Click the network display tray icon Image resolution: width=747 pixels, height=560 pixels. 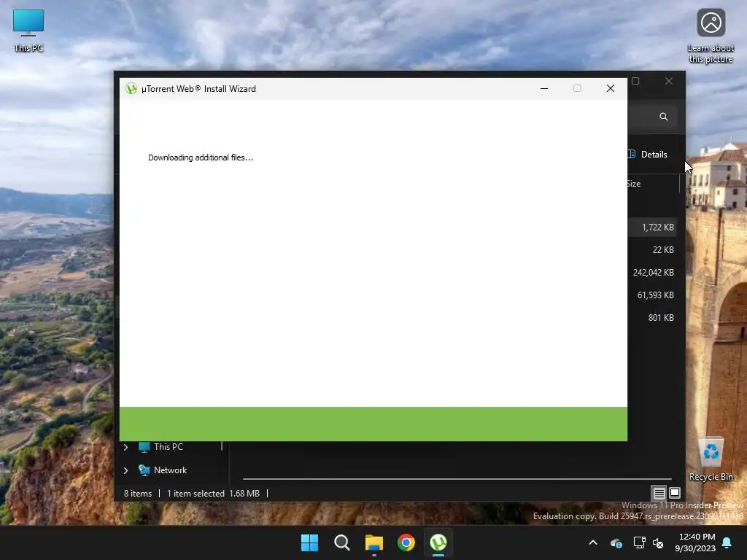pyautogui.click(x=639, y=542)
